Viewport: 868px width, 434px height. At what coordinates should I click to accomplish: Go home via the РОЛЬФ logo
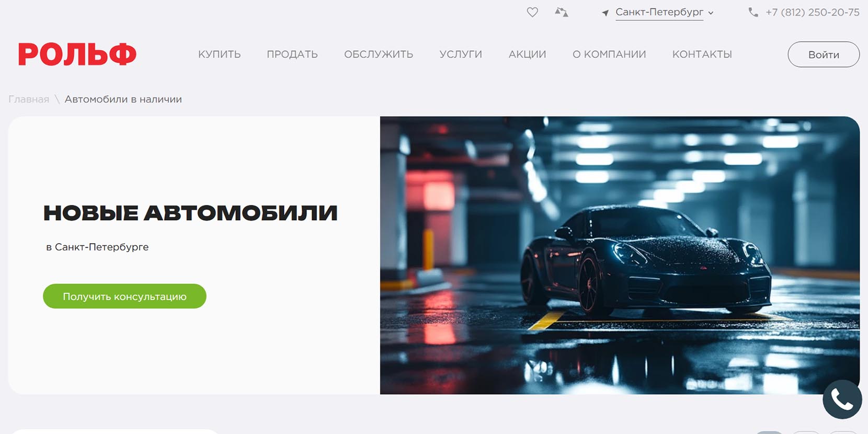coord(77,54)
